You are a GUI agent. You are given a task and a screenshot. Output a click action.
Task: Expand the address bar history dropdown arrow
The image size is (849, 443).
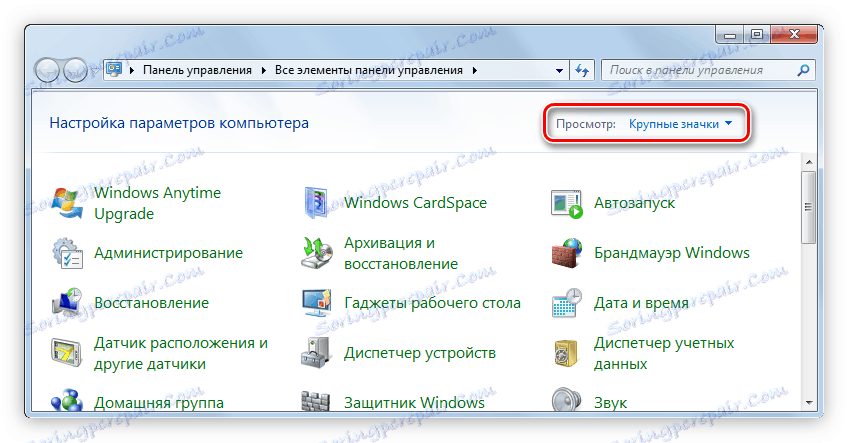pos(559,70)
